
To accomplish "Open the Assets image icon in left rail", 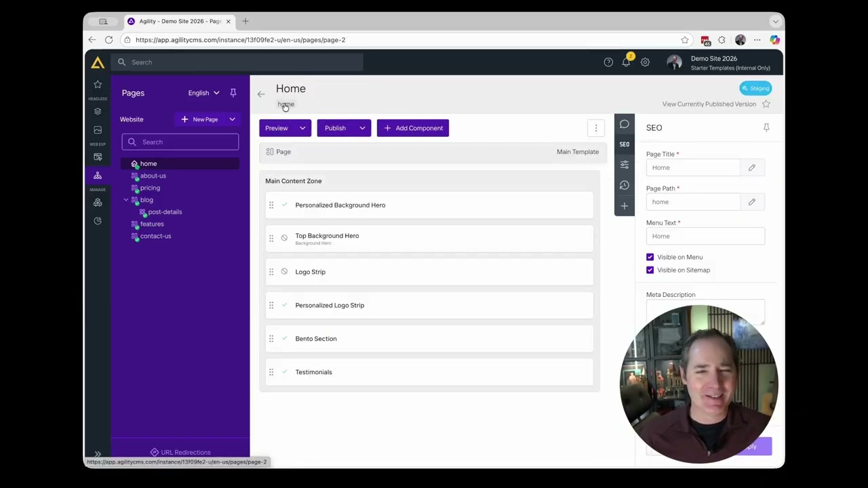I will [x=98, y=129].
